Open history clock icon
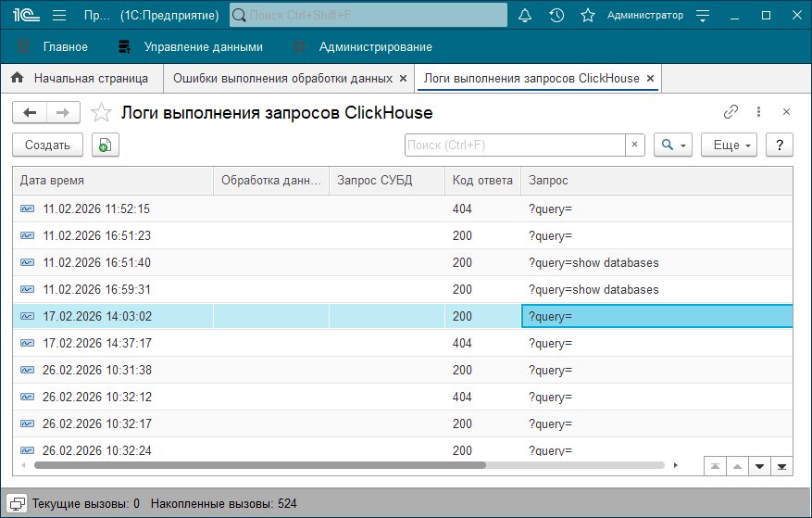Screen dimensions: 812x518 pos(556,16)
